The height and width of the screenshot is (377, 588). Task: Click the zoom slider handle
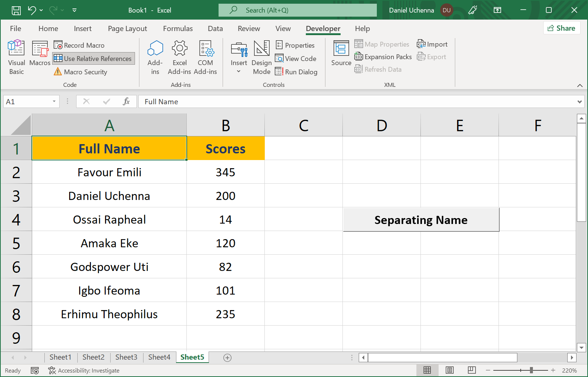531,370
